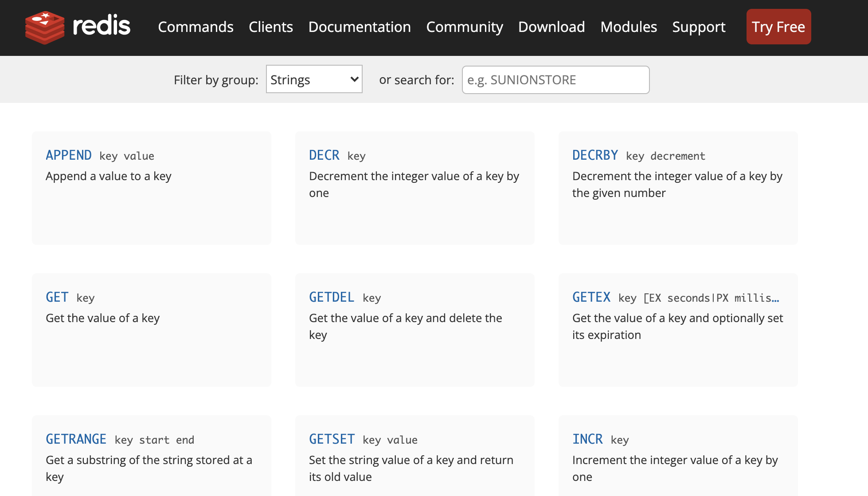
Task: Open the DECR command card
Action: pos(324,155)
